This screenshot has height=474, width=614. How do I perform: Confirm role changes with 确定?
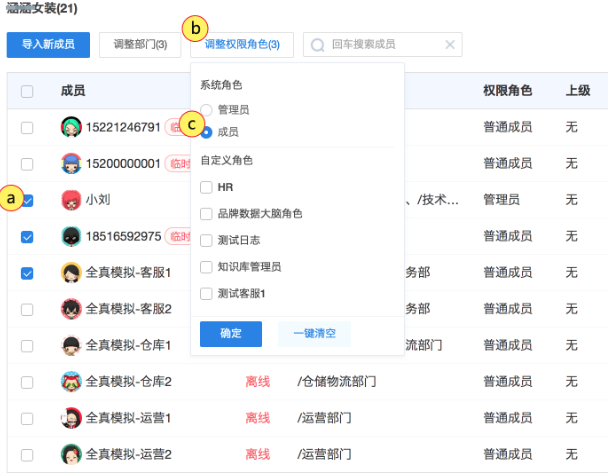230,334
